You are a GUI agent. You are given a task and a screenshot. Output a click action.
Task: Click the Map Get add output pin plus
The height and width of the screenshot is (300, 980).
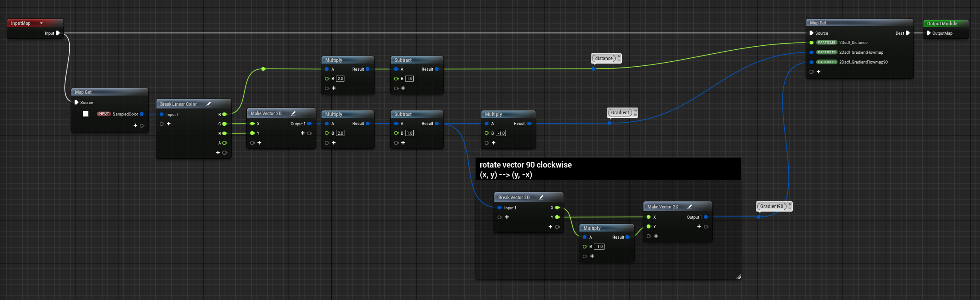[x=135, y=125]
